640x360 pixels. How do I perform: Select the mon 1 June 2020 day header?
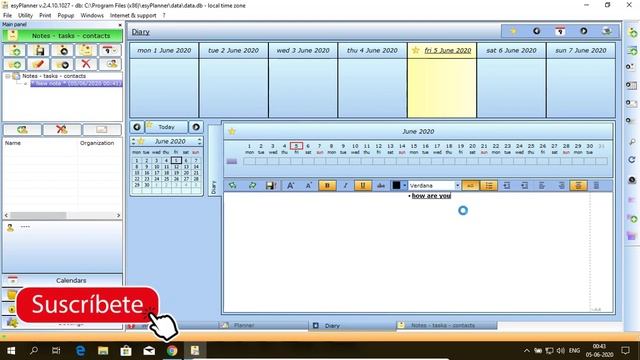pyautogui.click(x=164, y=50)
